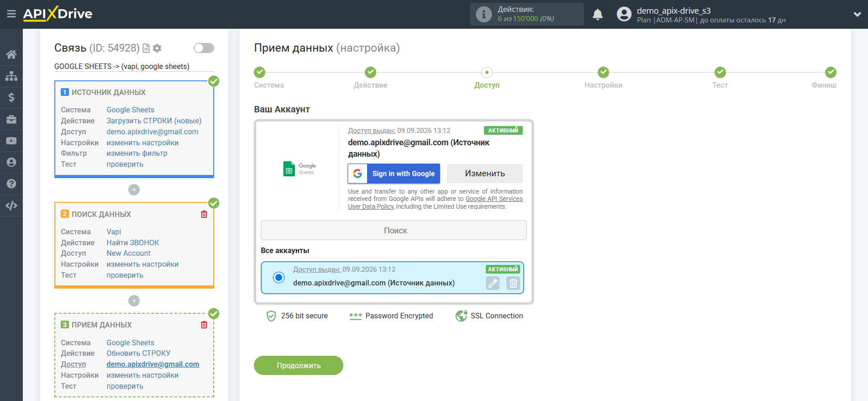Open the briefcase sidebar icon
Image resolution: width=868 pixels, height=401 pixels.
[11, 119]
